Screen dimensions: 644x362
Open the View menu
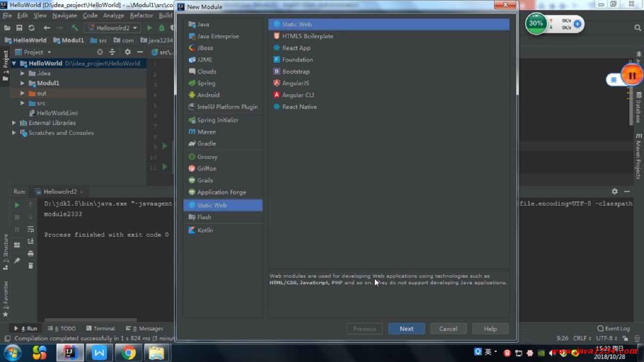40,16
